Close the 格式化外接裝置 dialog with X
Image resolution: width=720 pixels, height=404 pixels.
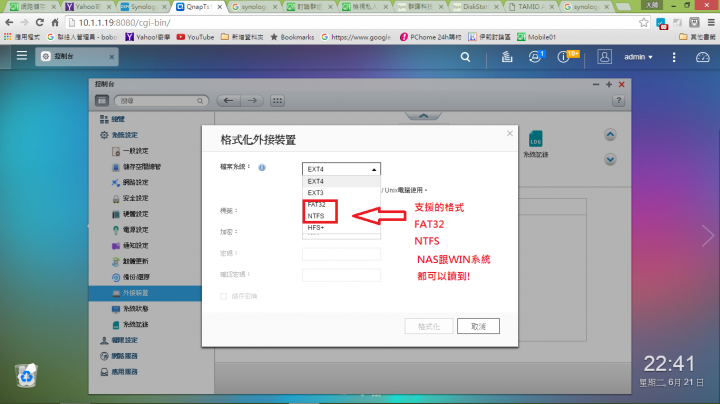tap(510, 134)
